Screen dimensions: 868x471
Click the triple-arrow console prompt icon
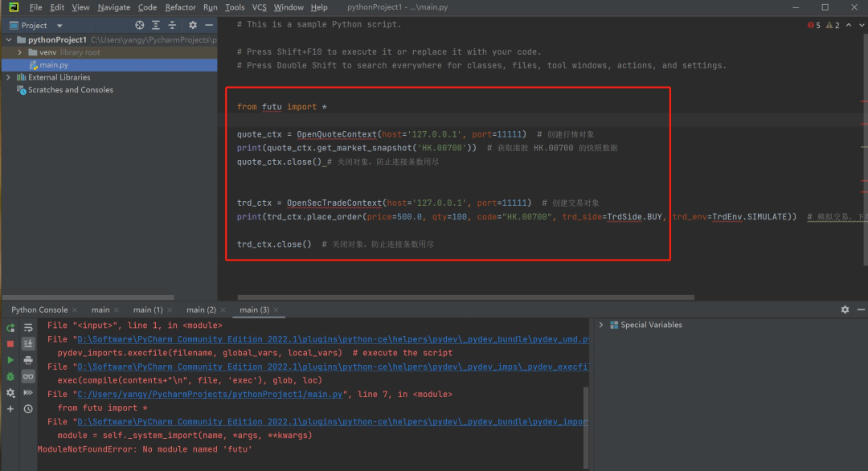point(28,392)
